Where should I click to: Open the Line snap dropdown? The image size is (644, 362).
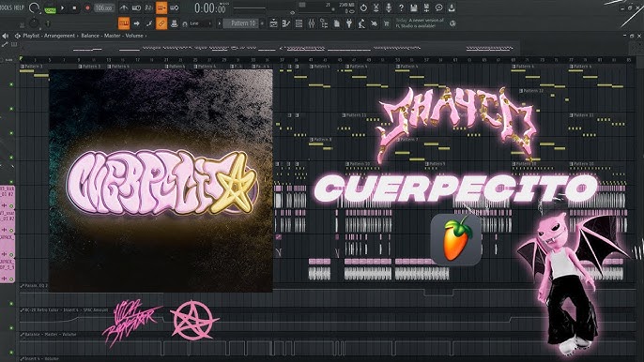tap(198, 23)
